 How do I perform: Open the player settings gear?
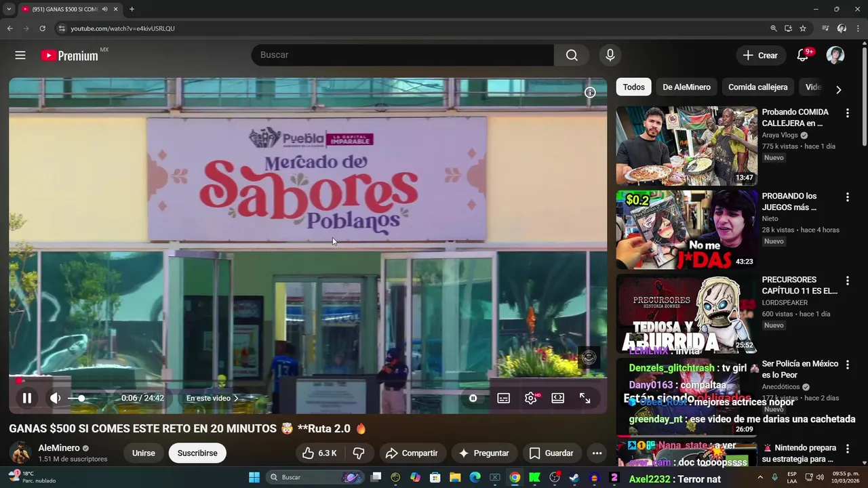pos(531,399)
